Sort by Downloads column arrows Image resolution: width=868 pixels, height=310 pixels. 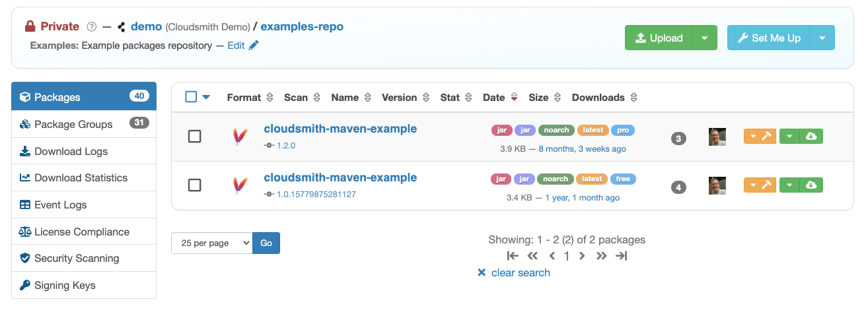pos(633,98)
